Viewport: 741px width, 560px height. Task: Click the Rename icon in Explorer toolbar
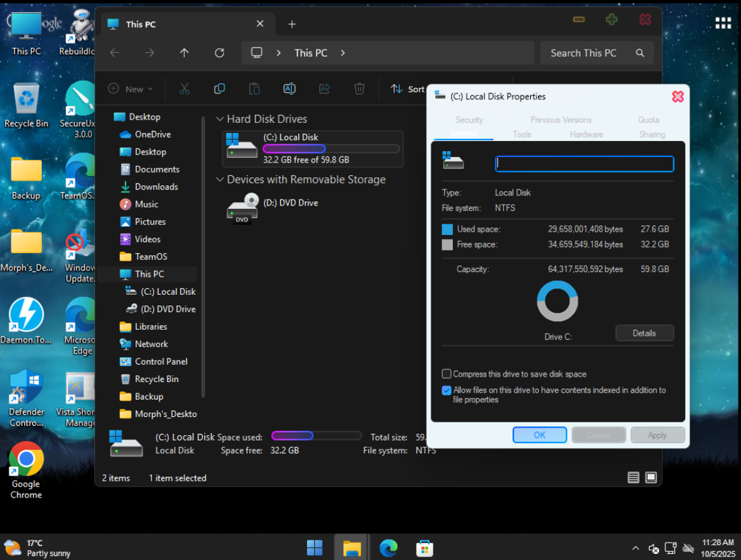(x=289, y=89)
